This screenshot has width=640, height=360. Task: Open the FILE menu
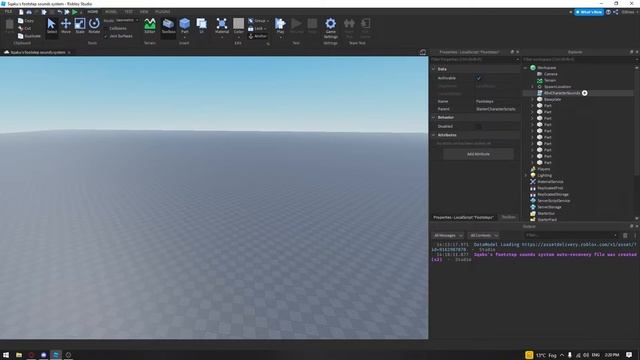pos(8,12)
